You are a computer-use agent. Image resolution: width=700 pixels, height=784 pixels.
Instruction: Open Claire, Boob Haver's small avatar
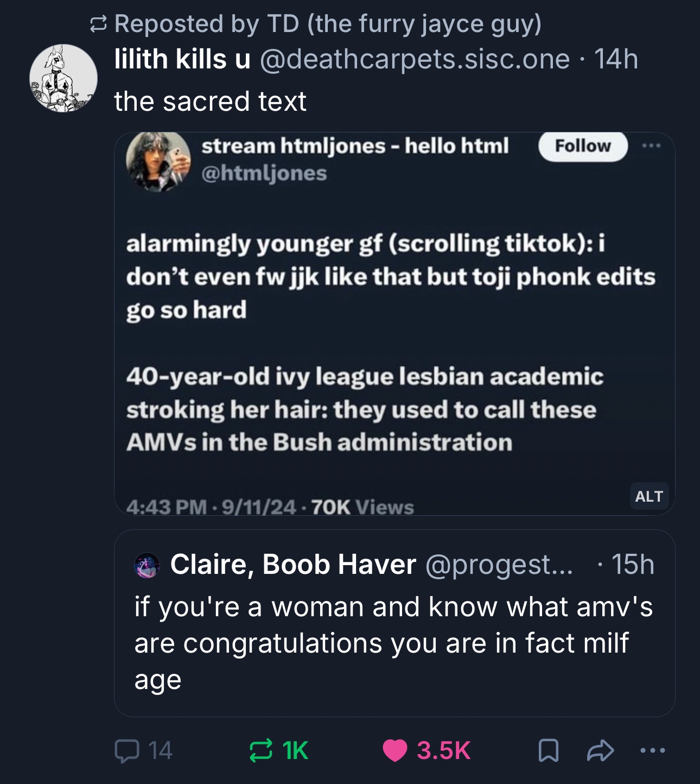147,565
